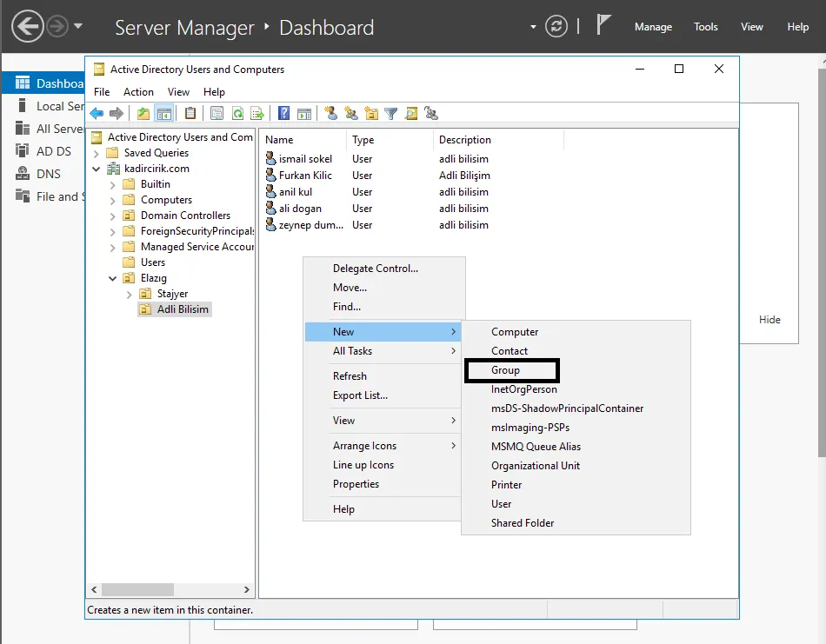This screenshot has height=644, width=826.
Task: Expand ForeignSecurityPrincipals node
Action: (113, 232)
